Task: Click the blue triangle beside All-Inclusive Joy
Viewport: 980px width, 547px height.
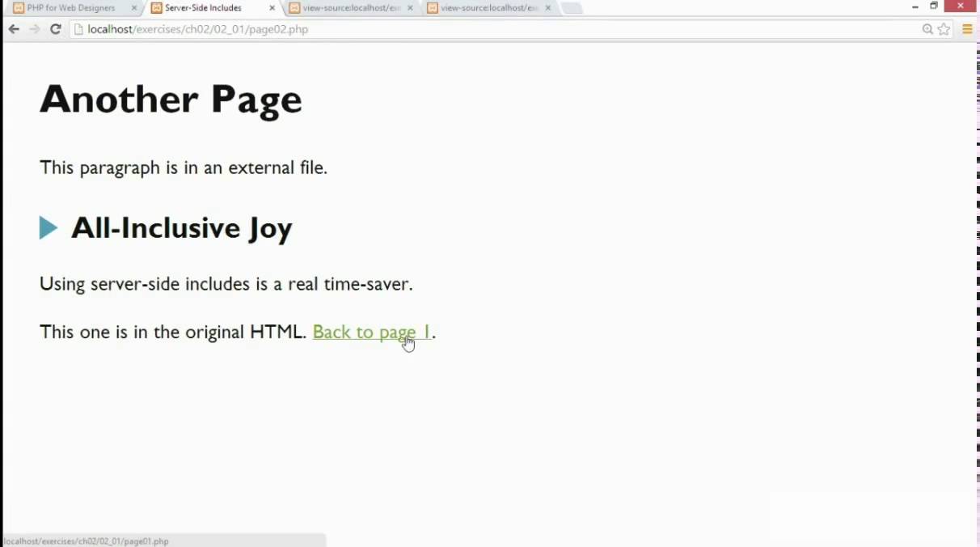Action: tap(49, 228)
